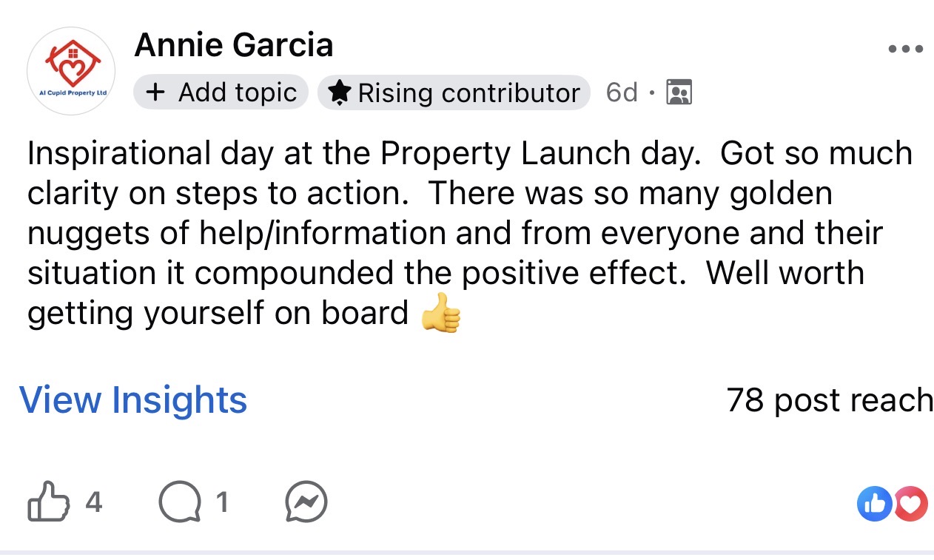Click the 78 post reach text
The width and height of the screenshot is (934, 560).
pyautogui.click(x=830, y=400)
